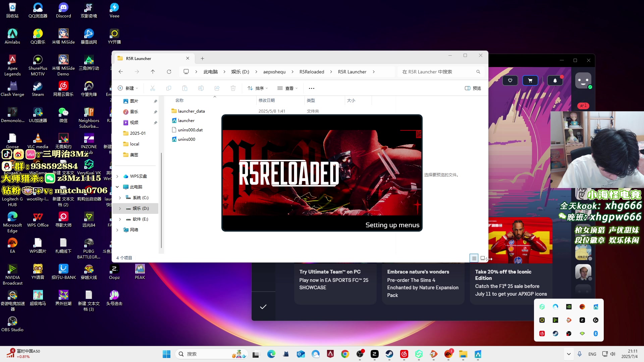Image resolution: width=644 pixels, height=362 pixels.
Task: Open Aimlabs desktop shortcut
Action: [x=12, y=36]
